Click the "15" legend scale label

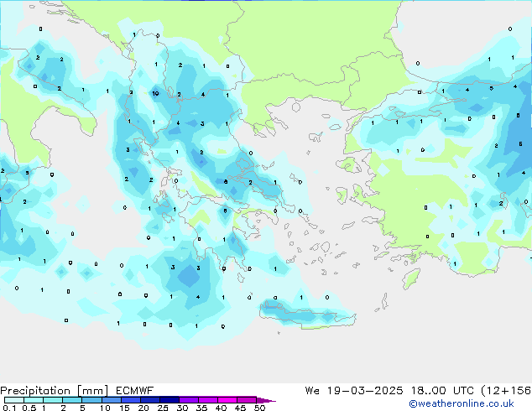click(124, 408)
